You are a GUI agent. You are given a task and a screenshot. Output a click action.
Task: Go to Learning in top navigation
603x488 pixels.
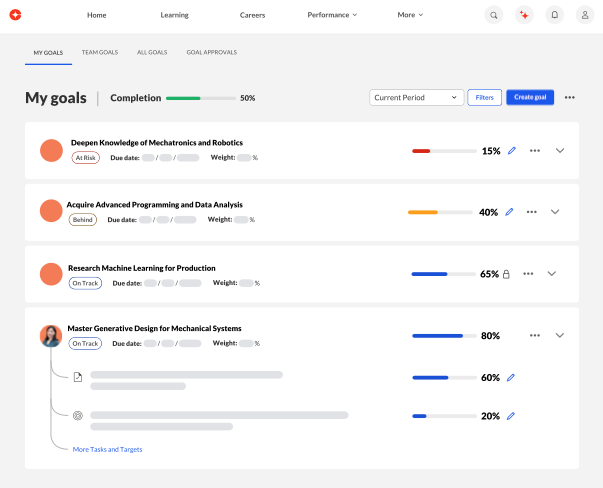tap(175, 15)
